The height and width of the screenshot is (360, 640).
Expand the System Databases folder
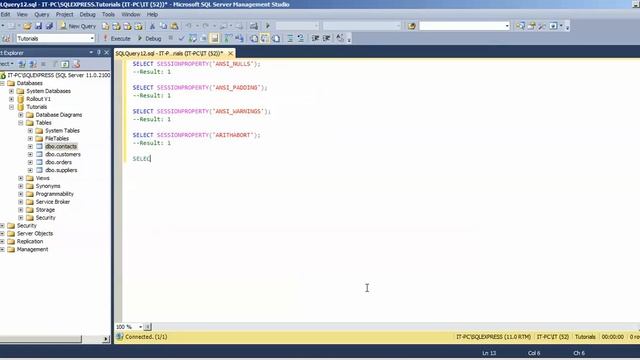pyautogui.click(x=11, y=91)
